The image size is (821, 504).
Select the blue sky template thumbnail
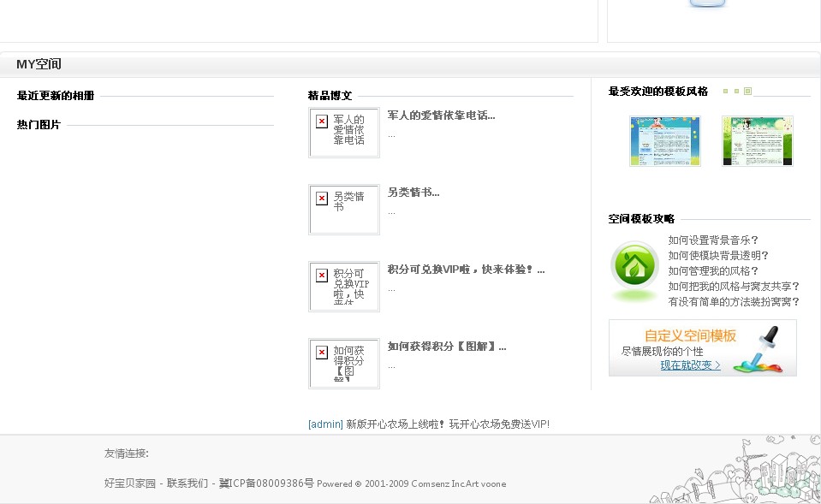(x=665, y=141)
